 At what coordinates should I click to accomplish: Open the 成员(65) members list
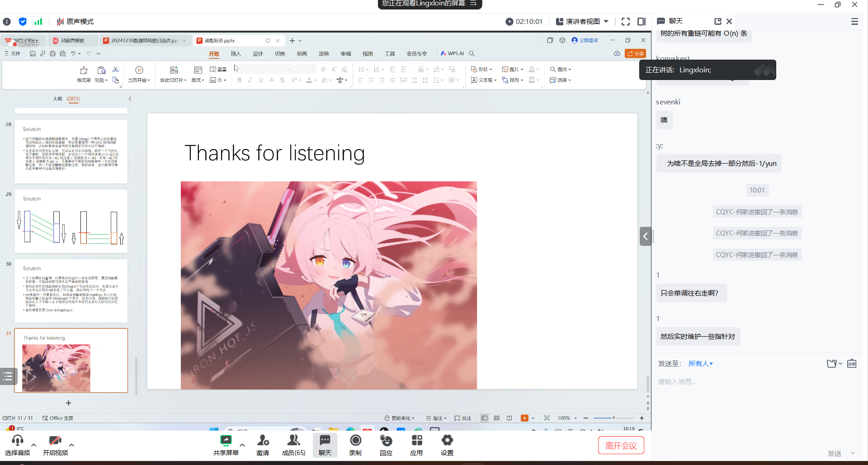294,446
